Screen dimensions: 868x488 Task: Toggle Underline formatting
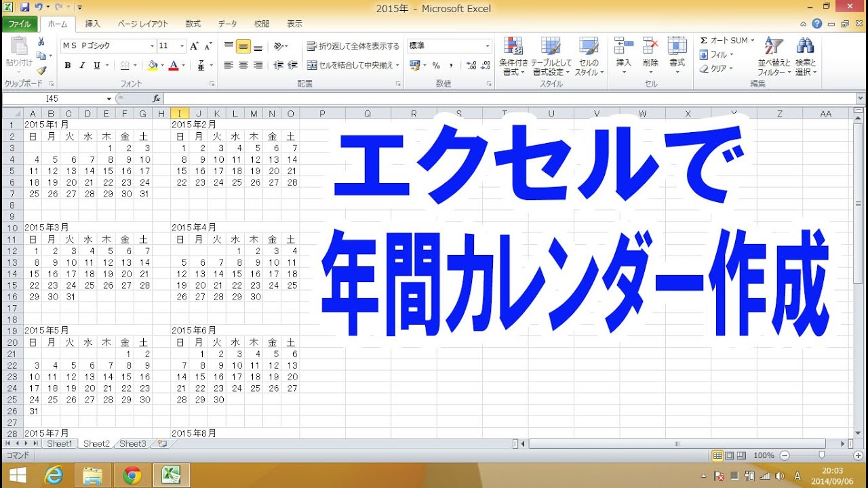point(97,66)
